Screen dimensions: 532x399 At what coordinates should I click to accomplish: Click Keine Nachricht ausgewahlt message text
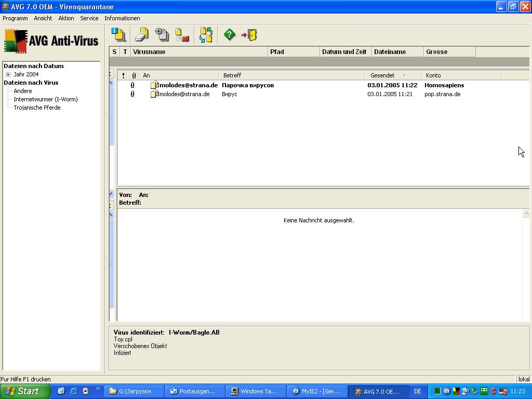point(319,220)
